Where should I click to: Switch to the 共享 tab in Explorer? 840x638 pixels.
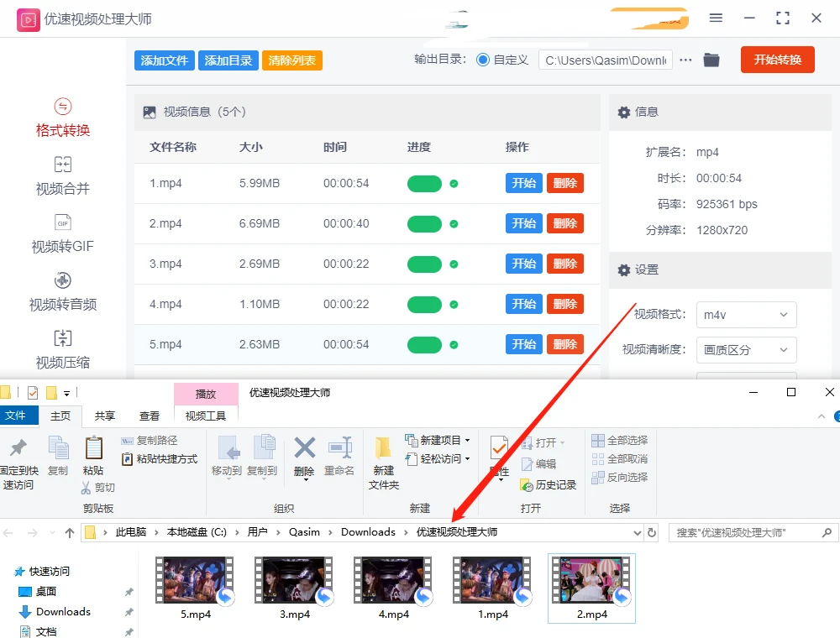pos(105,416)
